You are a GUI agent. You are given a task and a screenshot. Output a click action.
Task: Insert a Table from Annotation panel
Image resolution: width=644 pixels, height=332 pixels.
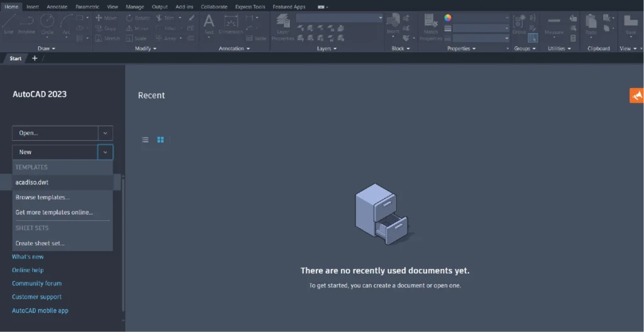tap(257, 38)
